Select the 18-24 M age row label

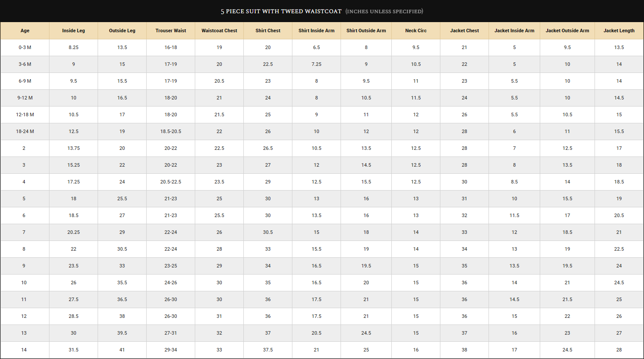pyautogui.click(x=25, y=131)
